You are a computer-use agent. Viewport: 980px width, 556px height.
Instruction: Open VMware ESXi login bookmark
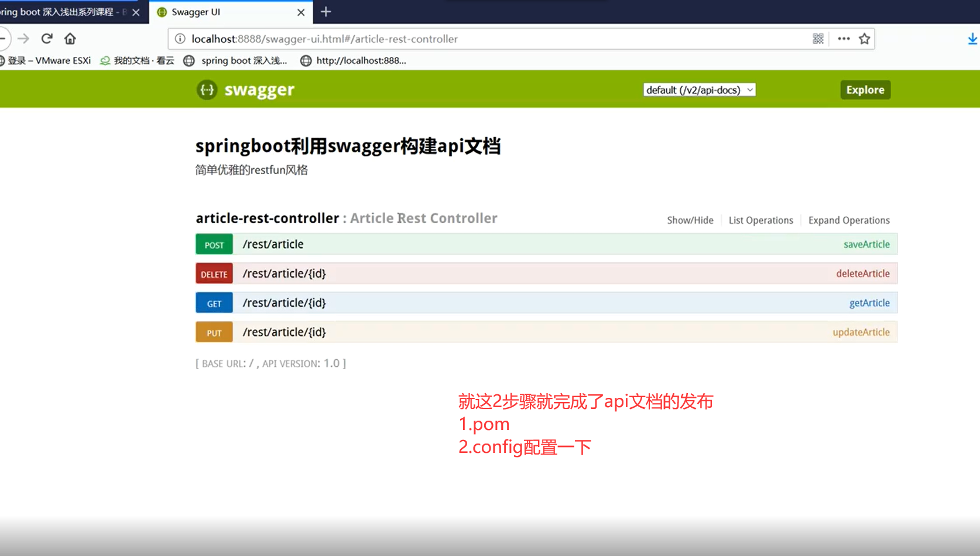coord(46,60)
